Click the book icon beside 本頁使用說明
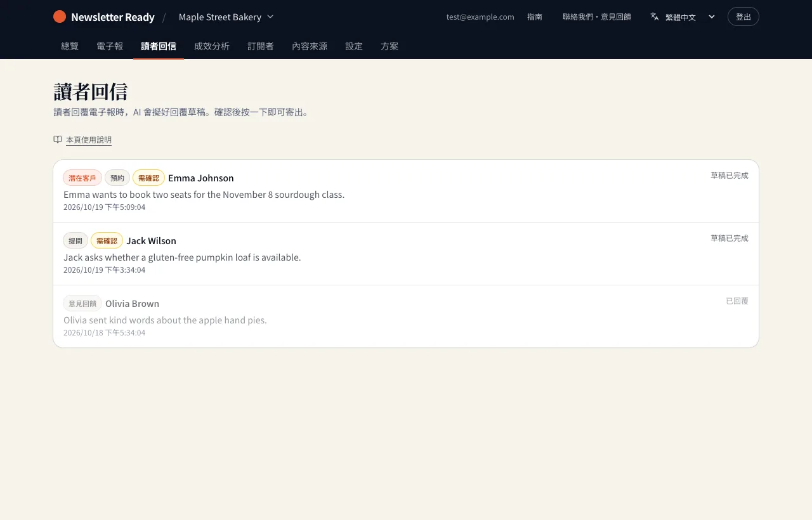Viewport: 812px width, 520px height. pos(58,140)
